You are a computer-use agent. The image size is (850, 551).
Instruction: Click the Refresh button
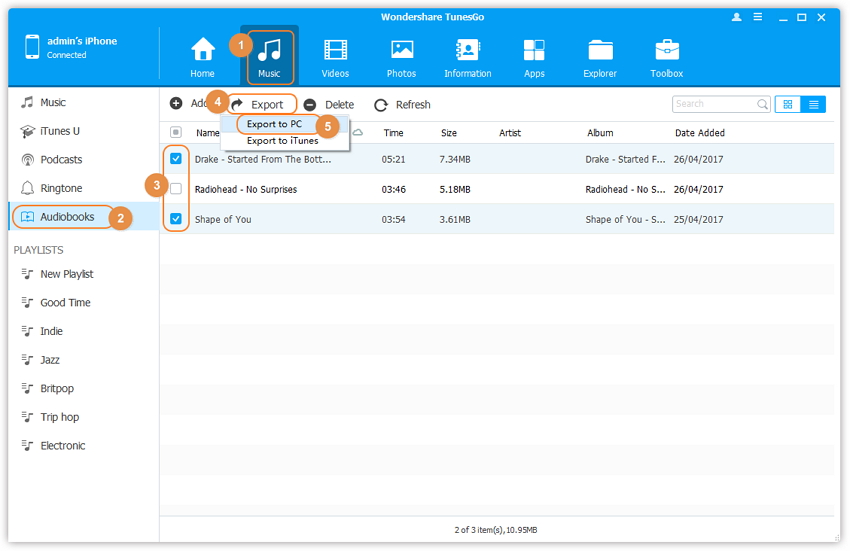[x=402, y=105]
